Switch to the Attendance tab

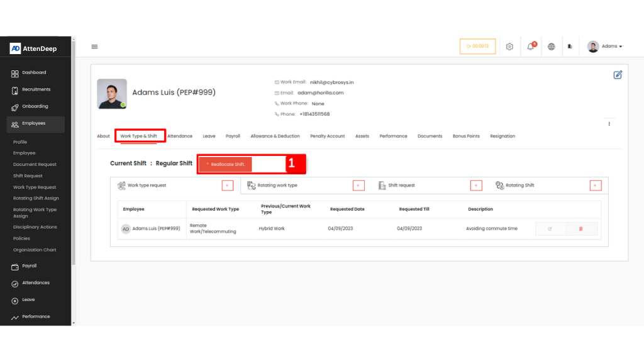[180, 136]
